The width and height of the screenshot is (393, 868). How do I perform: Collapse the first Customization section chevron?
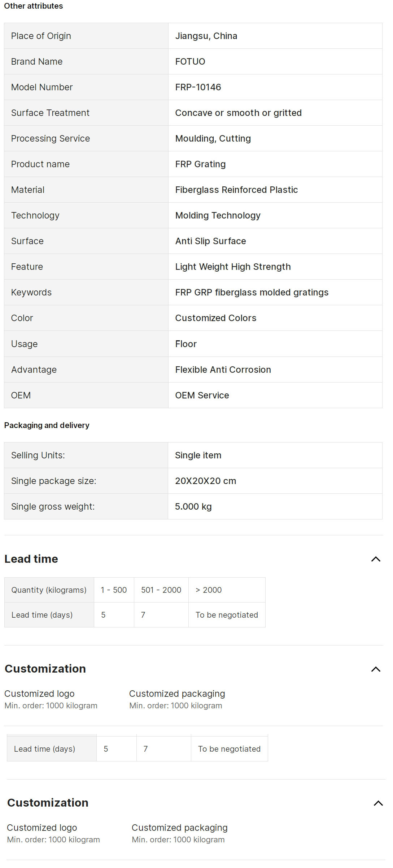coord(376,669)
